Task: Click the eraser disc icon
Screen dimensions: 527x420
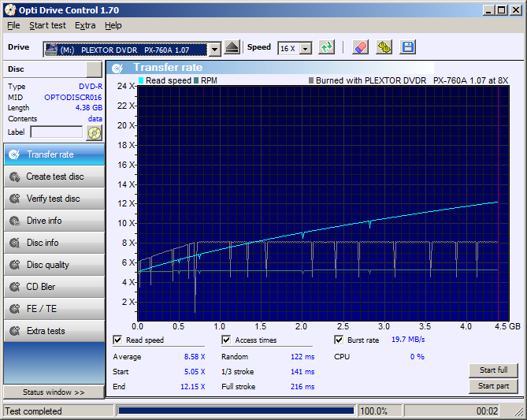Action: click(x=360, y=47)
